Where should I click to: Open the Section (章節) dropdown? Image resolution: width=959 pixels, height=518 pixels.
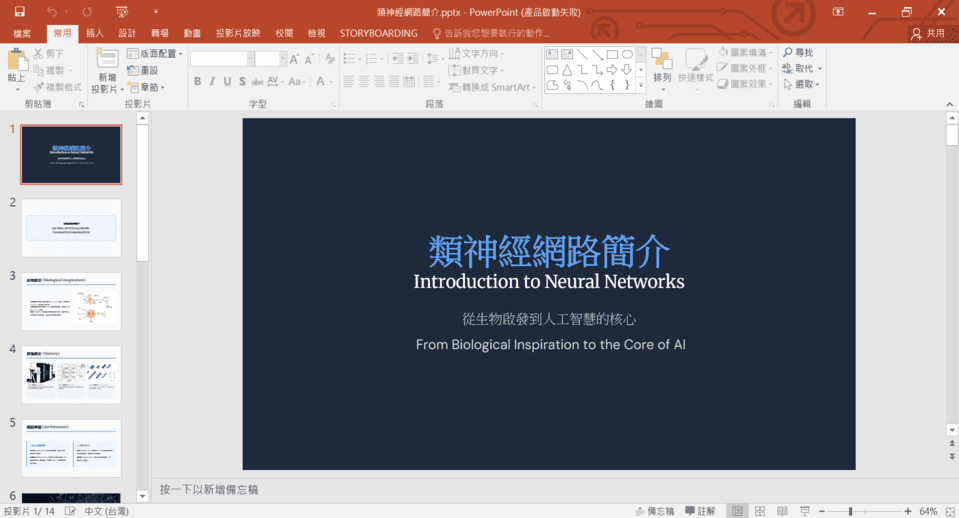[x=150, y=88]
